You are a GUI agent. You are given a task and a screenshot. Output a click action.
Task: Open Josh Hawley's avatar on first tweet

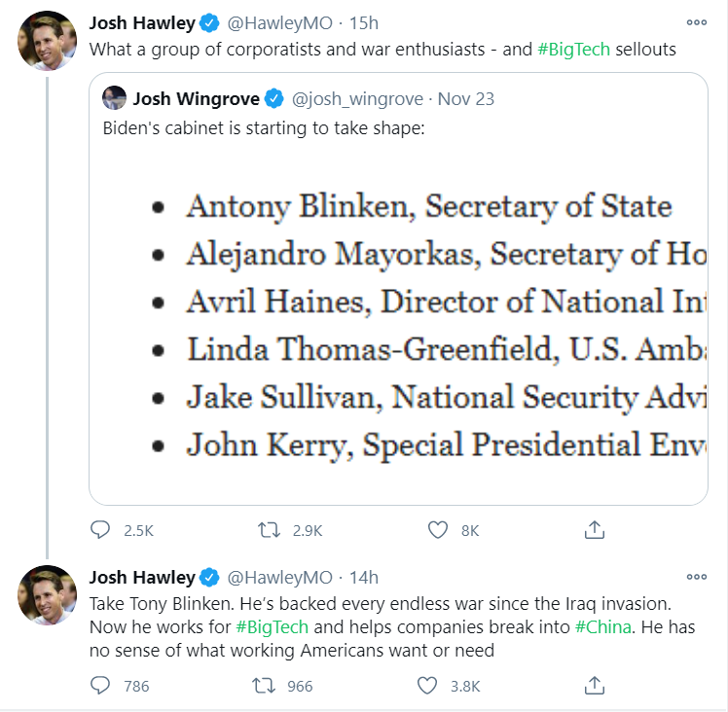(x=47, y=41)
